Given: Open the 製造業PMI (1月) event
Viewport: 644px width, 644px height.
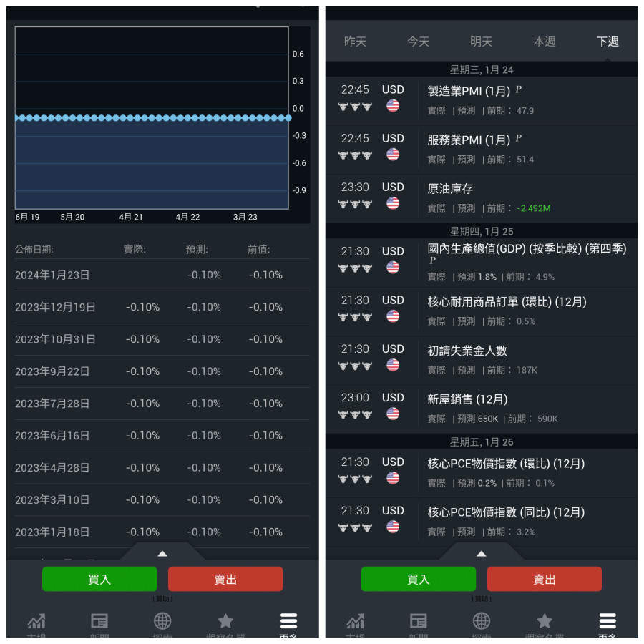Looking at the screenshot, I should 469,92.
